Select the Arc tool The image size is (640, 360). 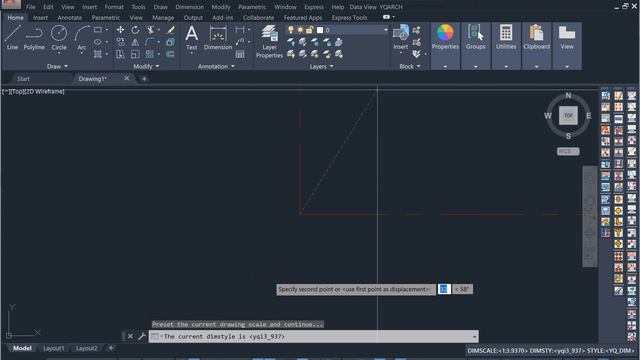pos(82,38)
